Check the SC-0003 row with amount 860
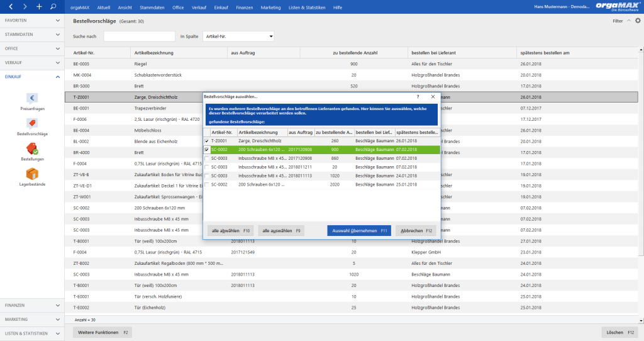Viewport: 644px width, 341px height. [206, 158]
